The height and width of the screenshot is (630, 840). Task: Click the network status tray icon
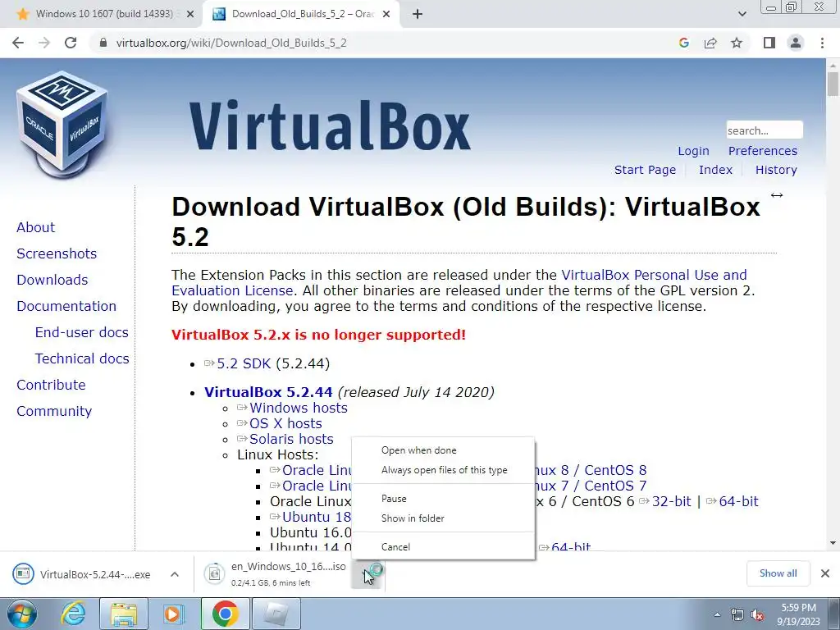(737, 615)
